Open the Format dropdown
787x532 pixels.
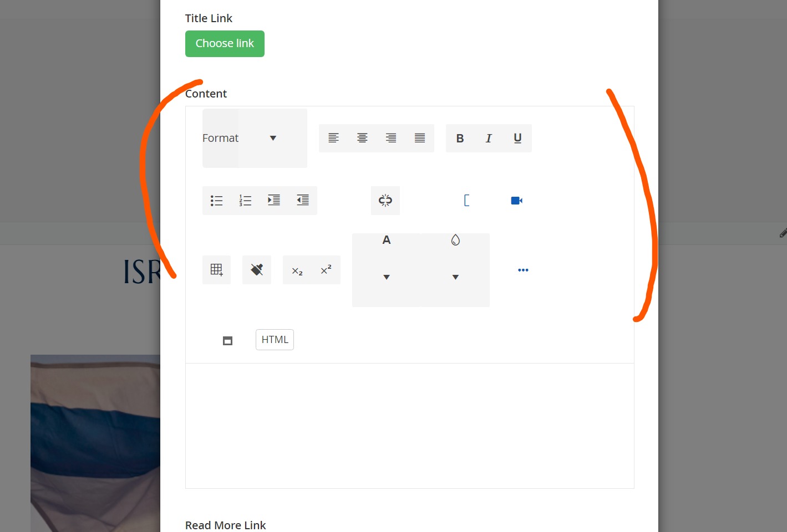255,138
